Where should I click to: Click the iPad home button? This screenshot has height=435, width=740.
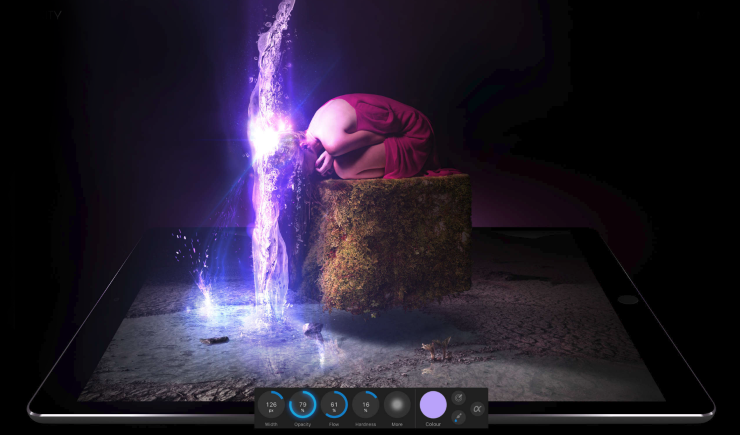coord(627,300)
